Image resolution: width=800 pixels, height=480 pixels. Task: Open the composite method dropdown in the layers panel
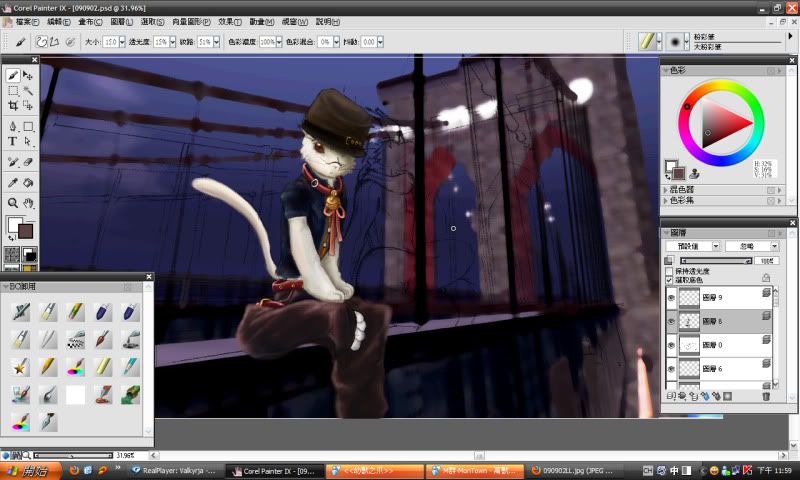point(716,246)
